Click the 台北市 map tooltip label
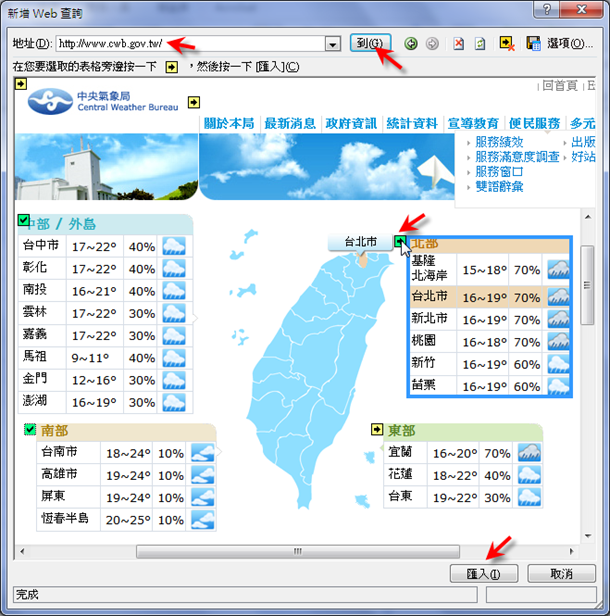The width and height of the screenshot is (610, 616). 360,242
